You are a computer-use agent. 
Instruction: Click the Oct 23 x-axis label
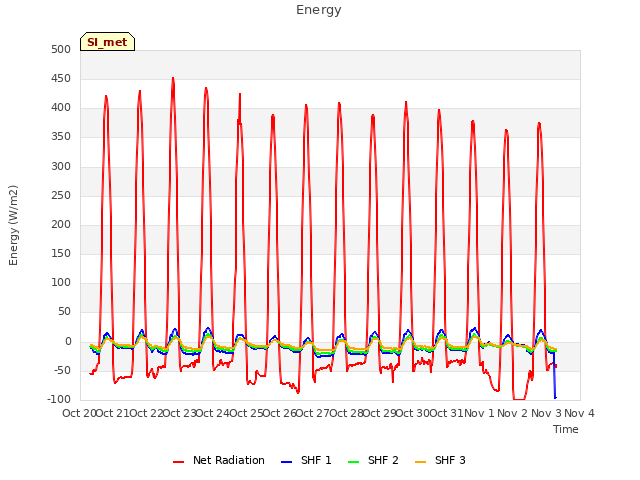(180, 413)
